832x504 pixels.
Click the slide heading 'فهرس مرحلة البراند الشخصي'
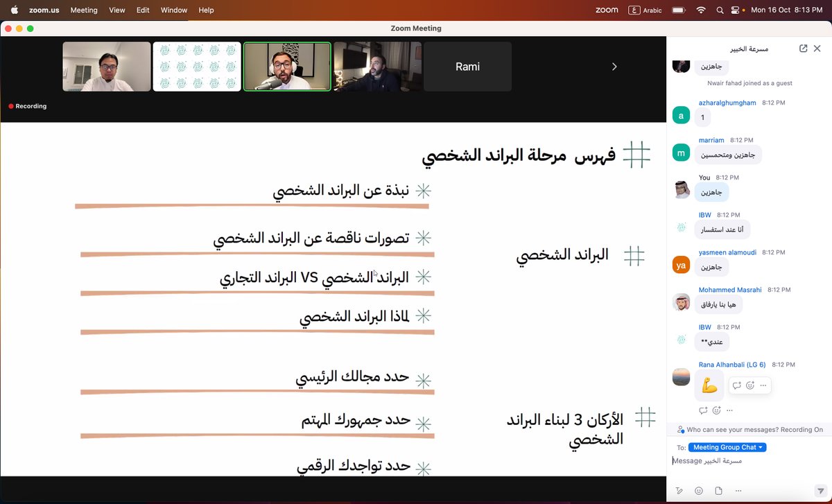pos(518,155)
